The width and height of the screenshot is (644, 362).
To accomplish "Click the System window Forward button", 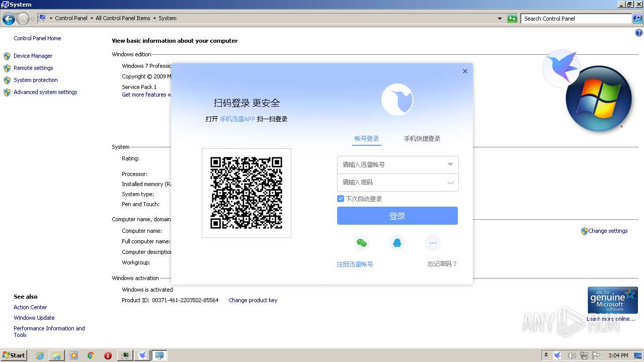I will click(23, 19).
